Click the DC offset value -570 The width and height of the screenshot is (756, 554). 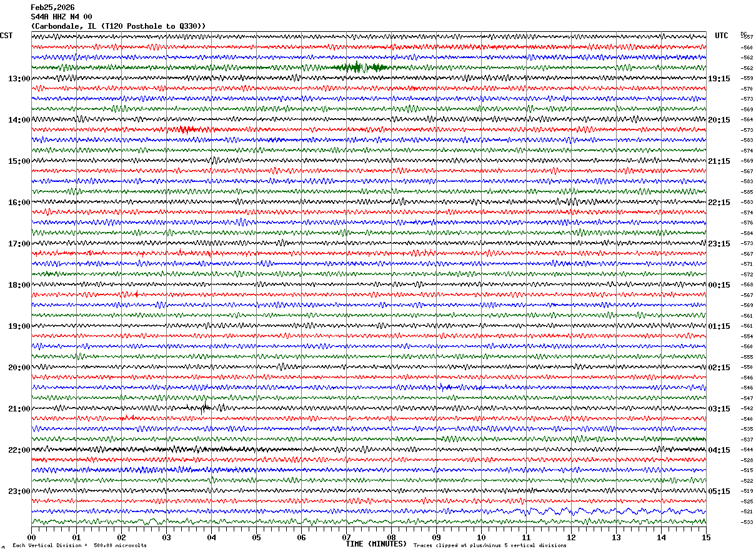pos(747,89)
